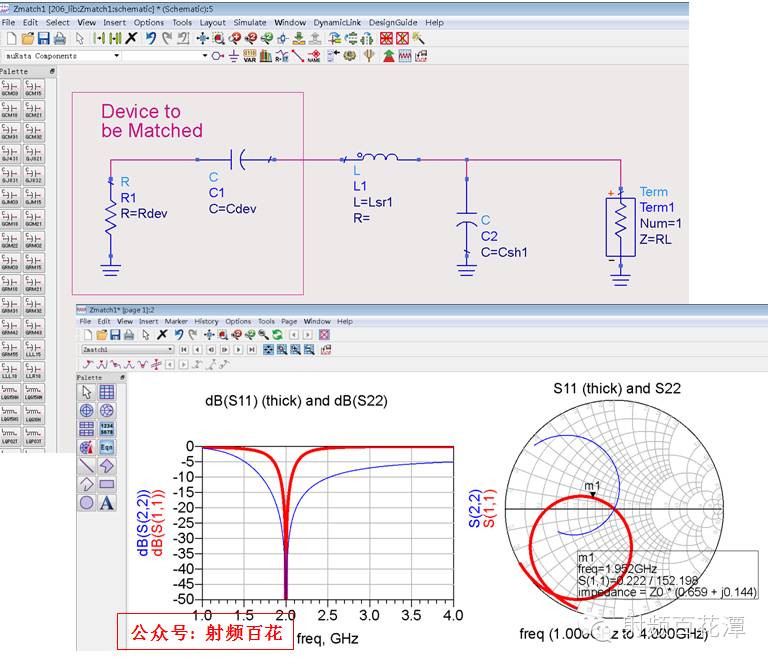Viewport: 768px width, 665px height.
Task: Open the component library books icon
Action: pyautogui.click(x=266, y=56)
